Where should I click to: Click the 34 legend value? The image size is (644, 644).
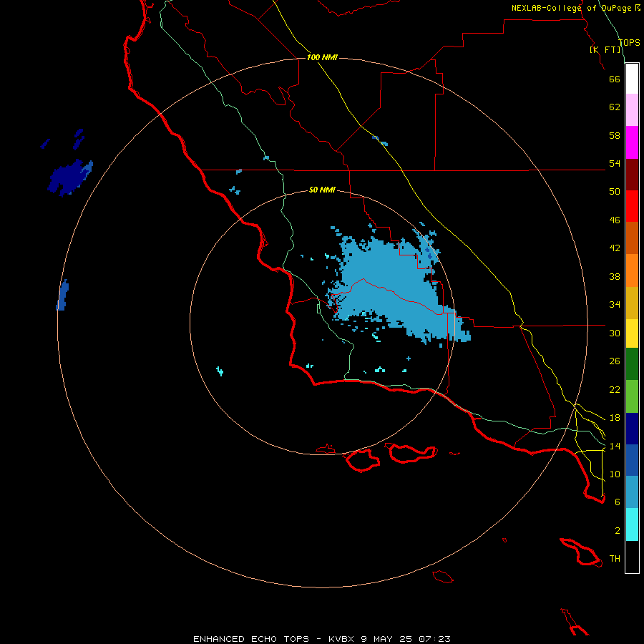(615, 305)
